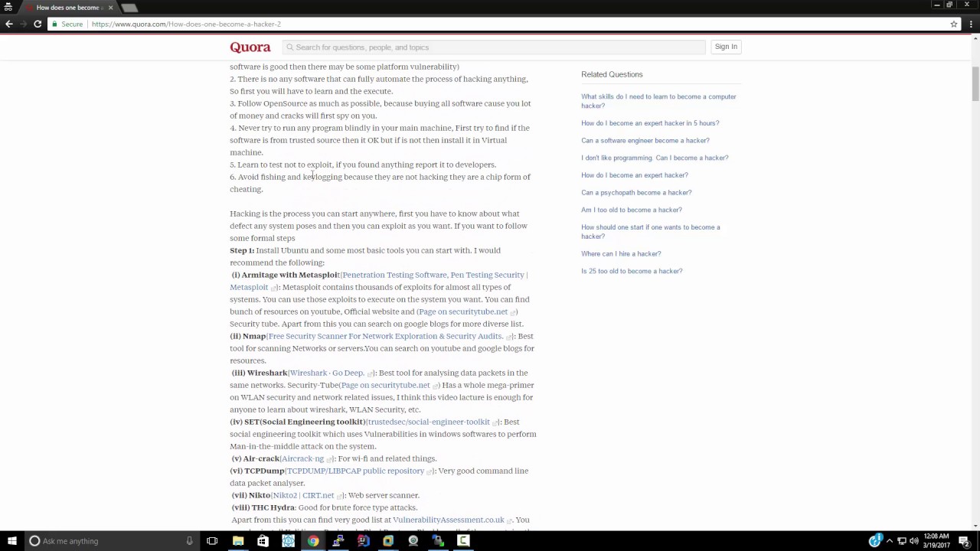980x551 pixels.
Task: Open the 'Wireshark · Go Deep.' link
Action: tap(327, 373)
